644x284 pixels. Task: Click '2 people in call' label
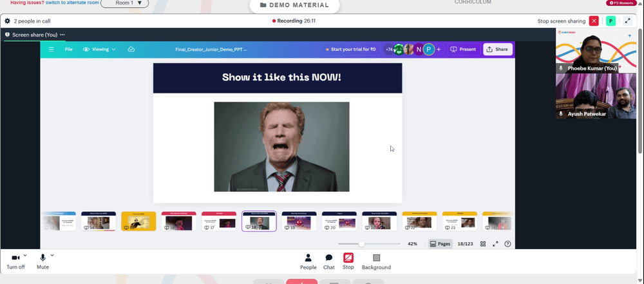[x=32, y=21]
